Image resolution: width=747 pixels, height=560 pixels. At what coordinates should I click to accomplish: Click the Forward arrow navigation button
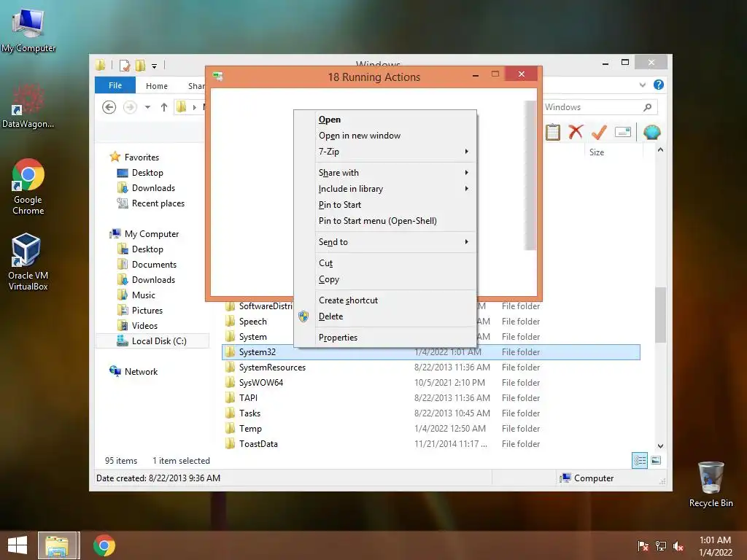[130, 107]
